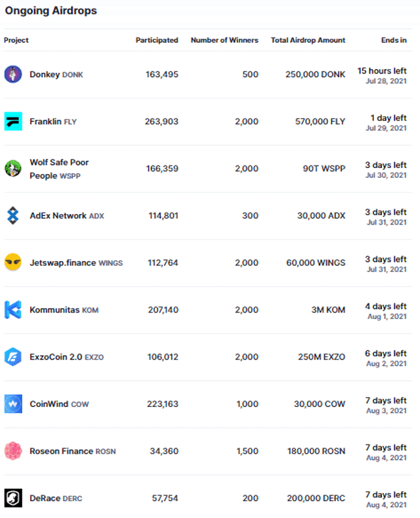Click the Donkey DONK project logo
420x518 pixels.
click(13, 74)
